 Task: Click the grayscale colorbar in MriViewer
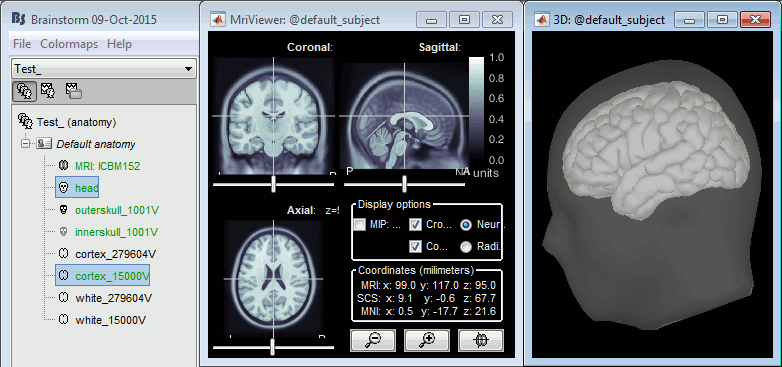[477, 109]
